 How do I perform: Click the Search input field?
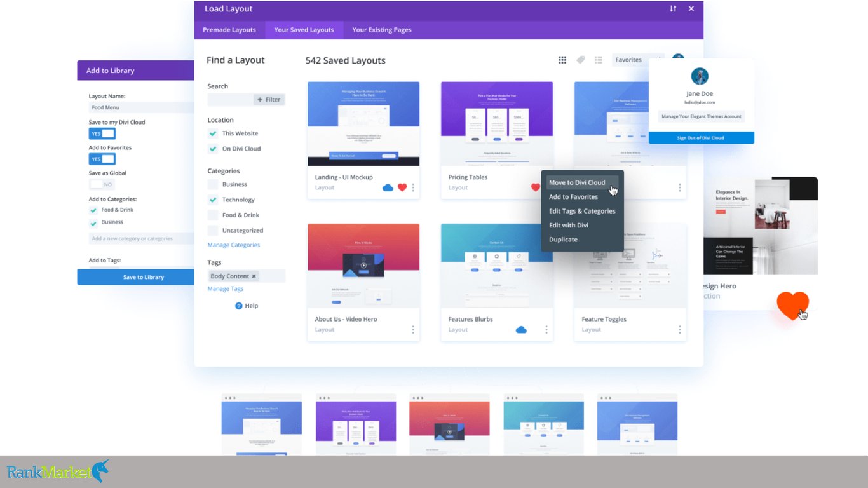(x=230, y=100)
